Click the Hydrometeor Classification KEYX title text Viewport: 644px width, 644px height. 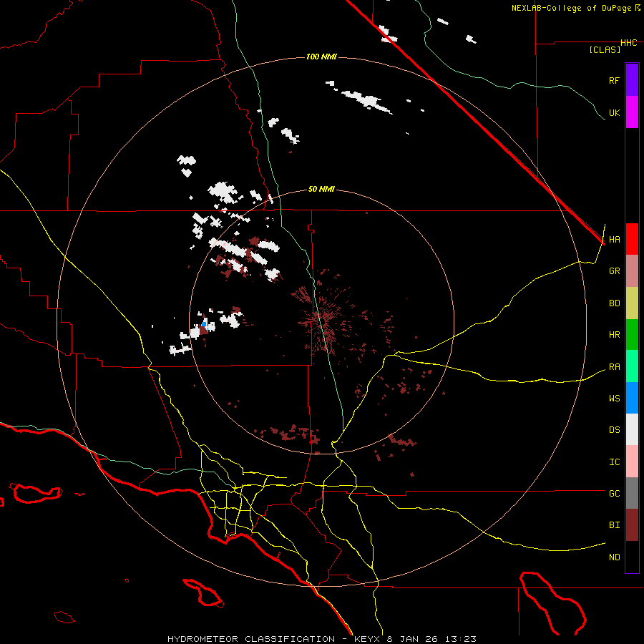click(x=321, y=638)
